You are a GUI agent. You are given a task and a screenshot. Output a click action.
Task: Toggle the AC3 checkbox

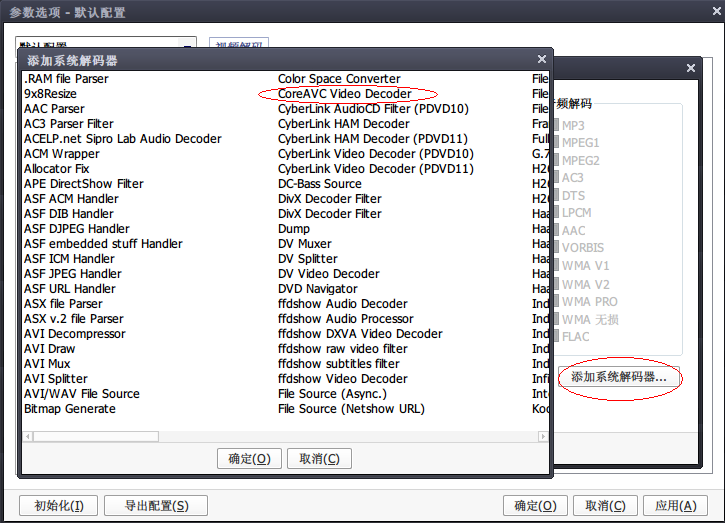point(556,178)
